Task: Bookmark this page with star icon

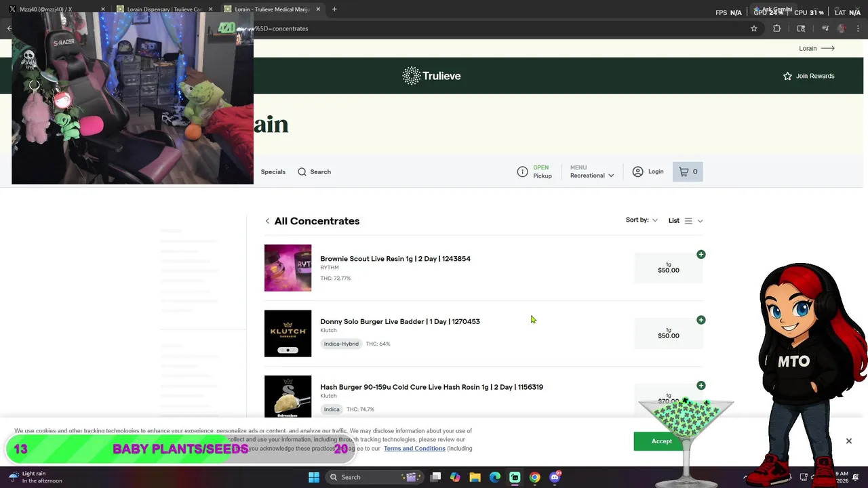Action: click(x=753, y=28)
